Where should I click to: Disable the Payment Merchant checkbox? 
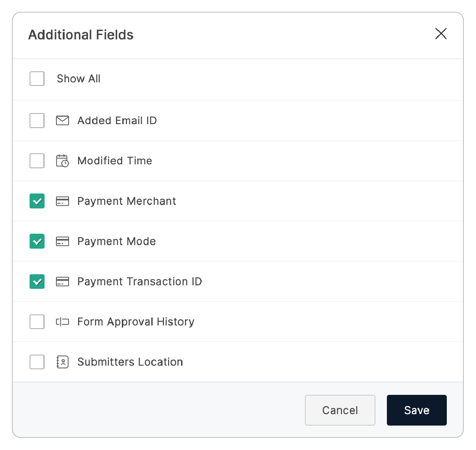pyautogui.click(x=37, y=201)
